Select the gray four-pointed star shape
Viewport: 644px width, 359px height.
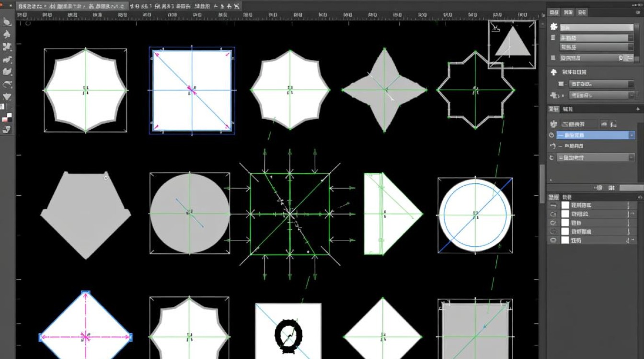point(384,90)
